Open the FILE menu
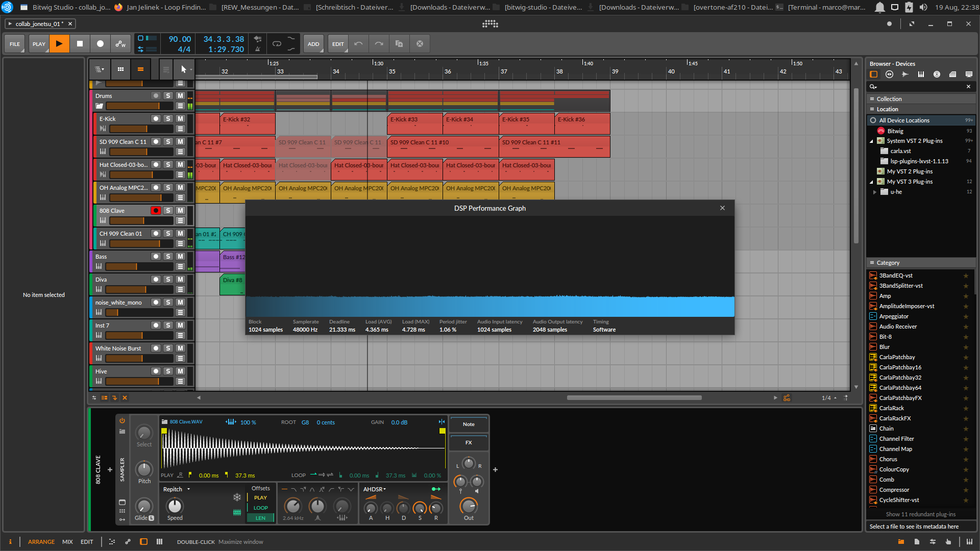This screenshot has width=980, height=551. point(15,44)
